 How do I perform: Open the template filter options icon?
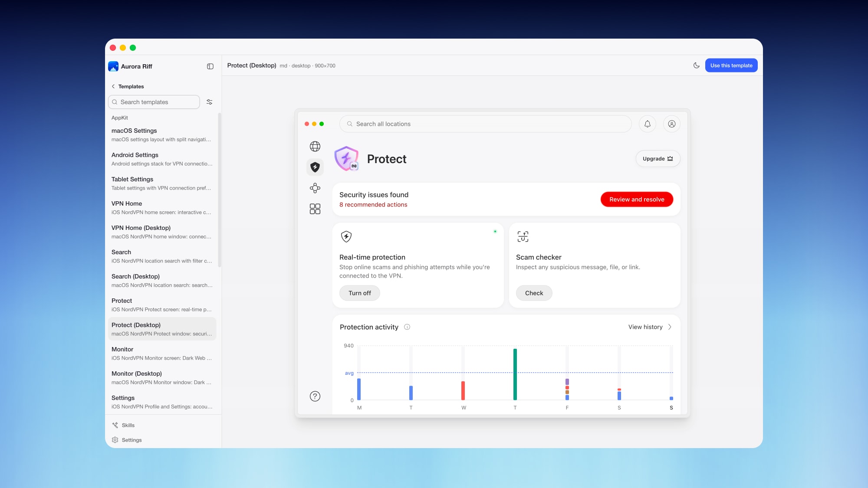click(x=210, y=102)
